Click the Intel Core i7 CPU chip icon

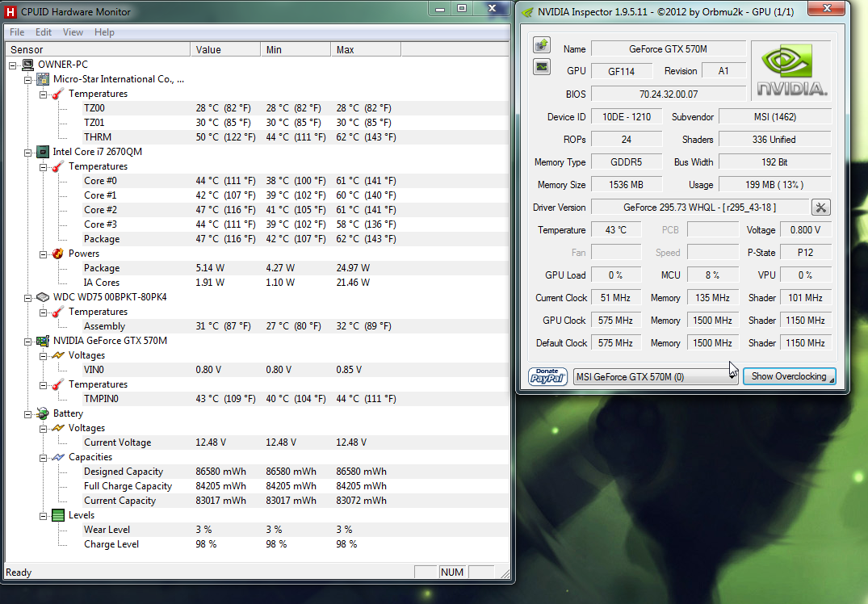click(43, 152)
